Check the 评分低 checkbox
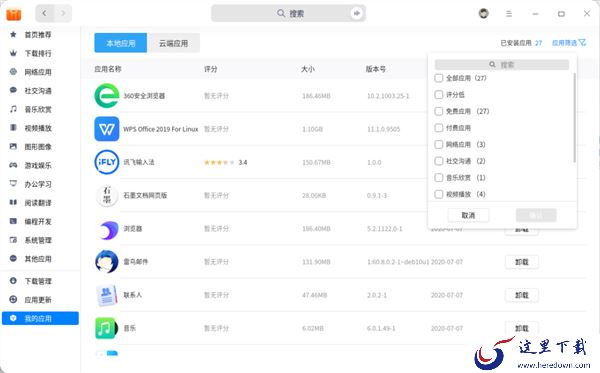Viewport: 600px width, 373px height. pos(439,94)
